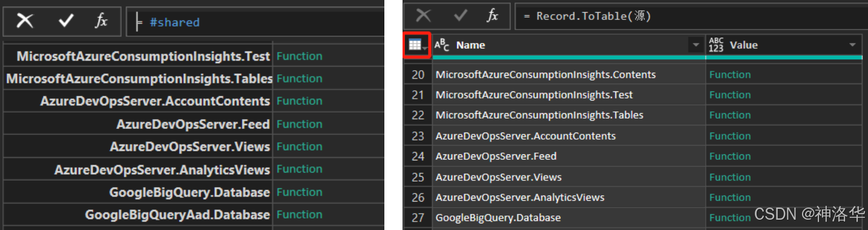Open Name column filter dropdown arrow
868x230 pixels.
tap(695, 45)
